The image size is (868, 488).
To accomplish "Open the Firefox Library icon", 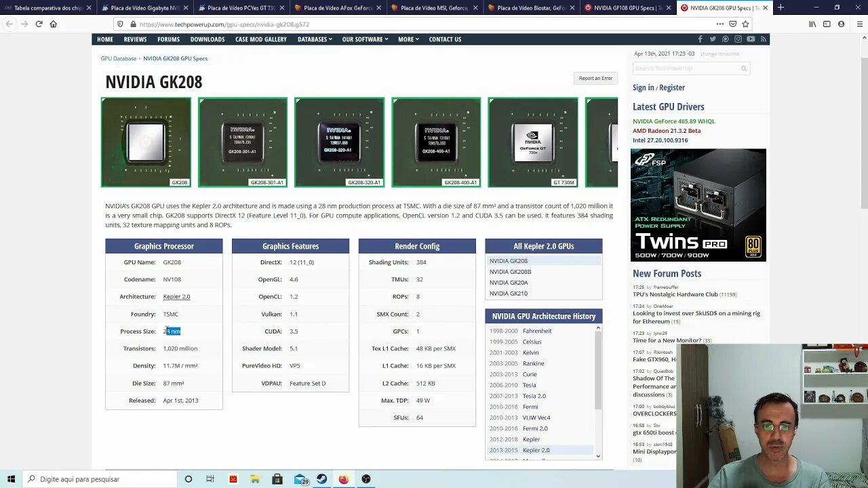I will pyautogui.click(x=812, y=24).
